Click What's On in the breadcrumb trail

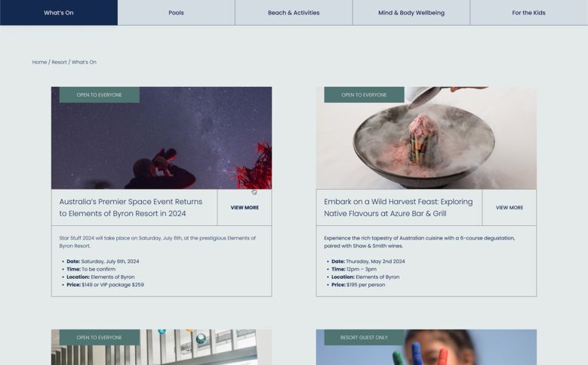click(84, 62)
